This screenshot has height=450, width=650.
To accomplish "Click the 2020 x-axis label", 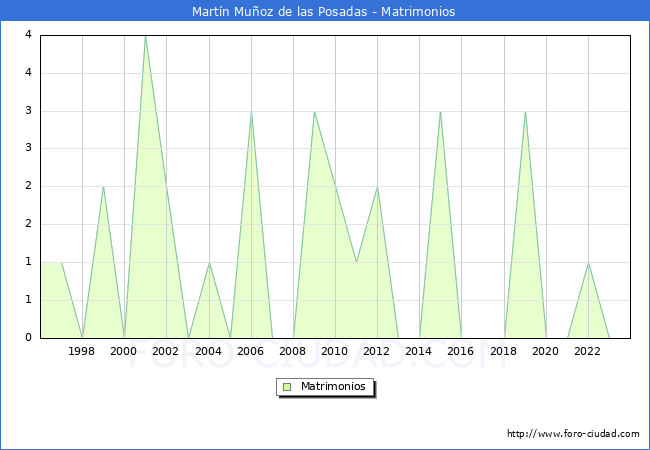I will coord(546,351).
